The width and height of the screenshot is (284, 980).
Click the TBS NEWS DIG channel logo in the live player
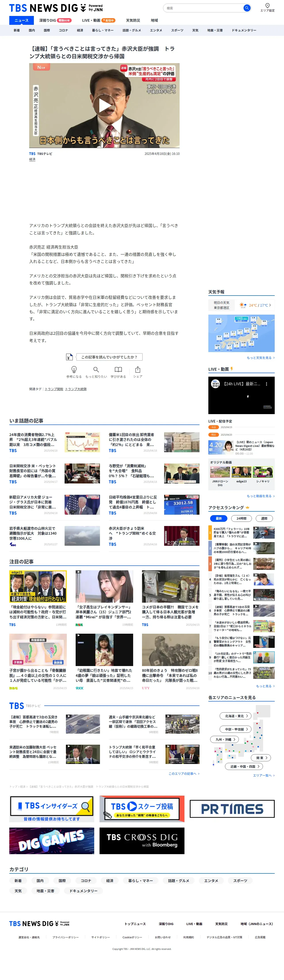point(216,384)
